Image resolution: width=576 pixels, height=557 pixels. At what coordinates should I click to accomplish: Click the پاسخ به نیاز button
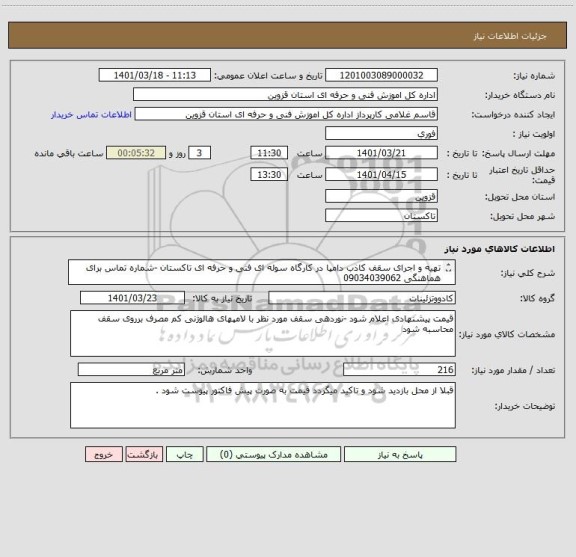click(x=400, y=454)
